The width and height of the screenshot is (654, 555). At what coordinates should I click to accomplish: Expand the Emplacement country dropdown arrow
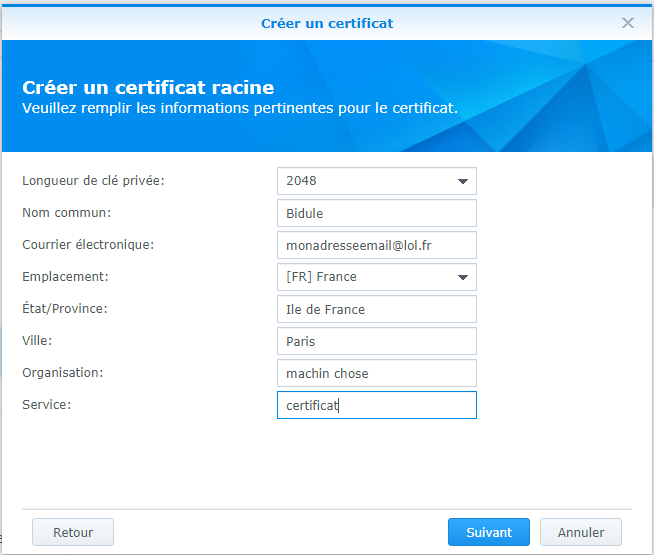[x=463, y=277]
